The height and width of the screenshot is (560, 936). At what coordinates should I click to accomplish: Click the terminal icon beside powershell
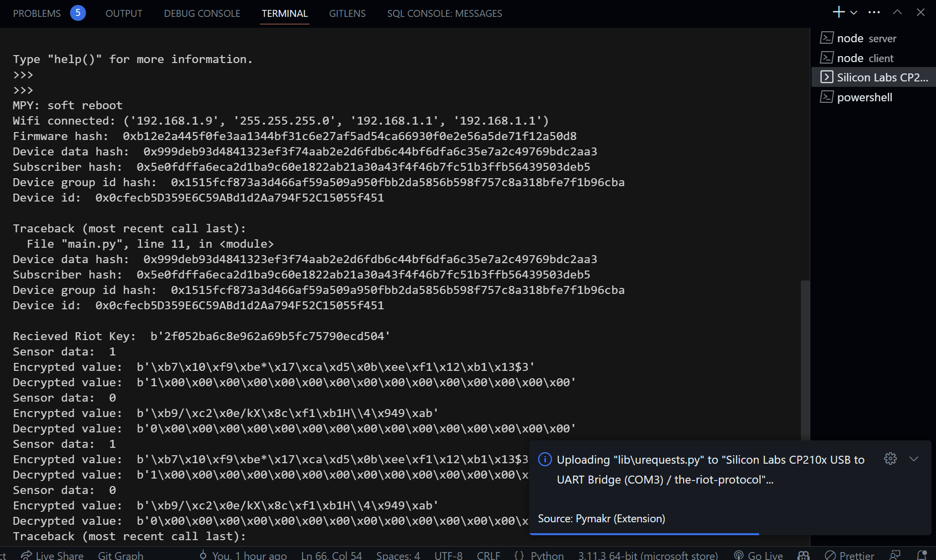point(827,97)
